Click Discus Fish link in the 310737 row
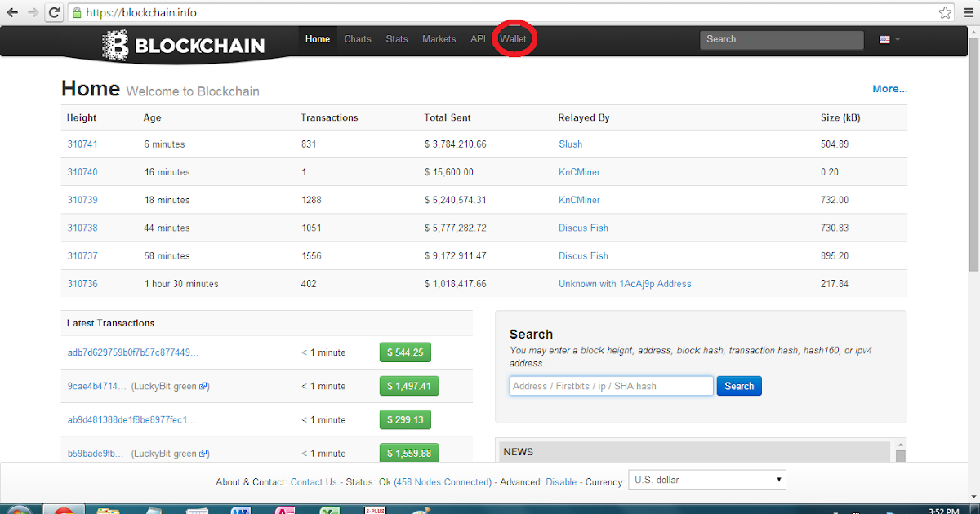Screen dimensions: 980x514 pos(583,255)
